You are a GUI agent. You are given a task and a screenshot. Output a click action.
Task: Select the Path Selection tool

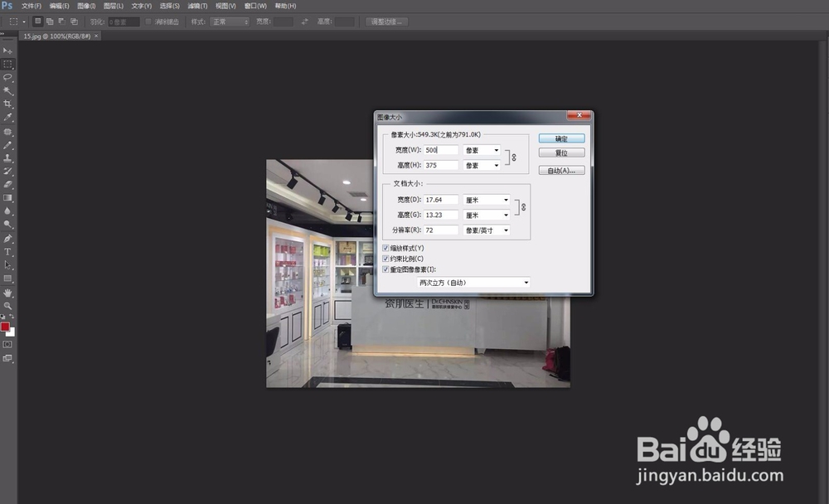click(7, 265)
